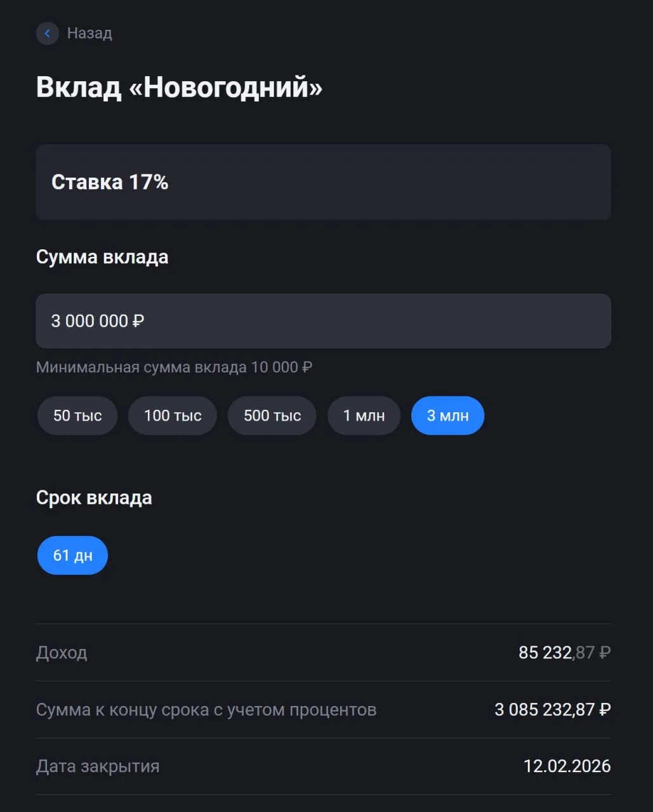Image resolution: width=653 pixels, height=812 pixels.
Task: Set deposit amount to 1 млн
Action: click(x=364, y=416)
